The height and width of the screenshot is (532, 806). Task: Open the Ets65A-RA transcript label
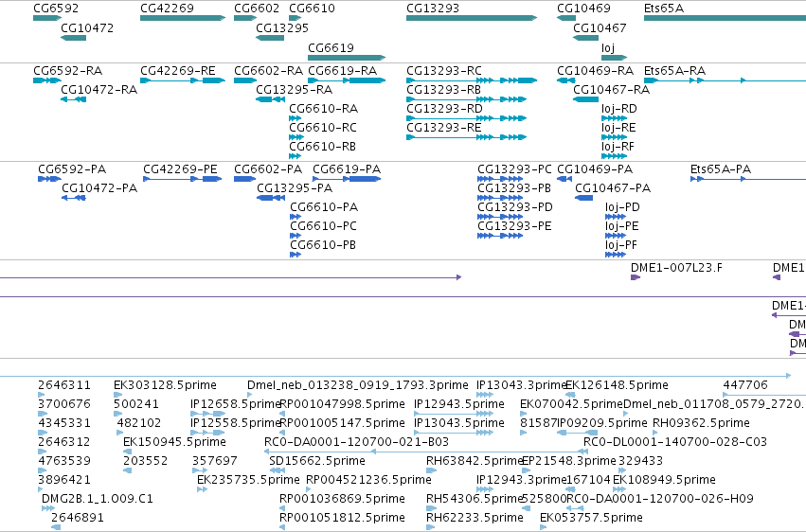pyautogui.click(x=675, y=70)
